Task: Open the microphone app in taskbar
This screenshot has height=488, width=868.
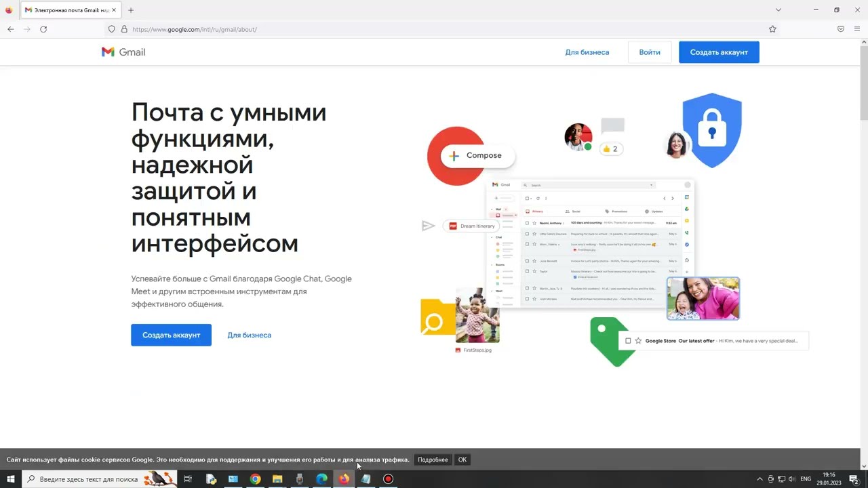Action: click(x=299, y=479)
